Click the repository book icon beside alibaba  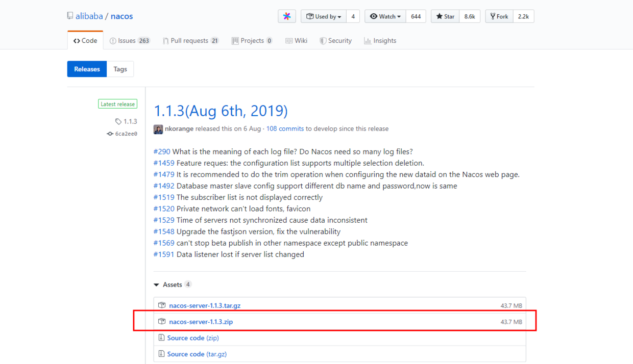pyautogui.click(x=70, y=16)
